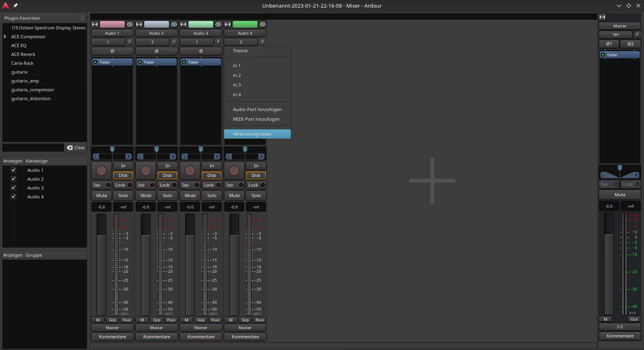Open the Post metering point on Audio 3
This screenshot has height=350, width=644.
click(x=215, y=320)
